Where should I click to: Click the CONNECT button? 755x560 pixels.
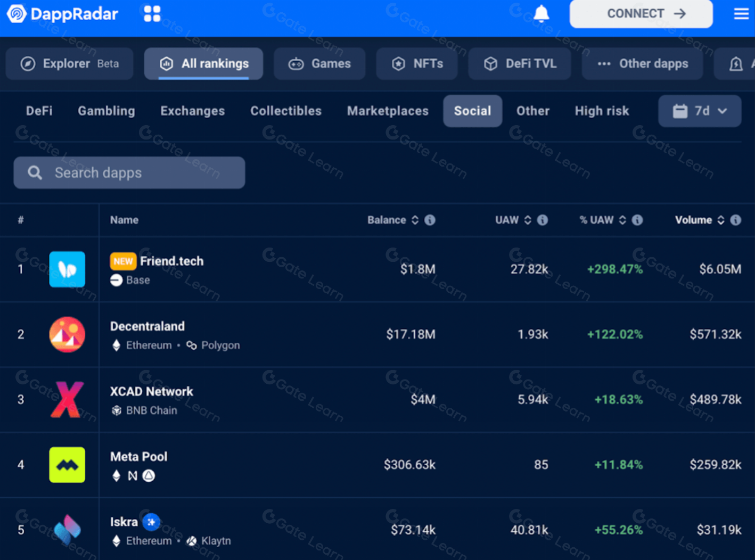click(641, 14)
